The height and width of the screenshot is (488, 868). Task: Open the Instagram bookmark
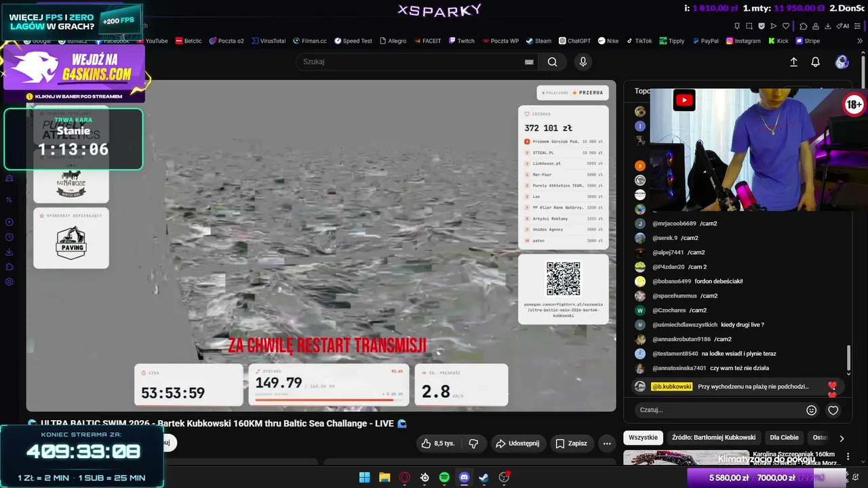[743, 41]
